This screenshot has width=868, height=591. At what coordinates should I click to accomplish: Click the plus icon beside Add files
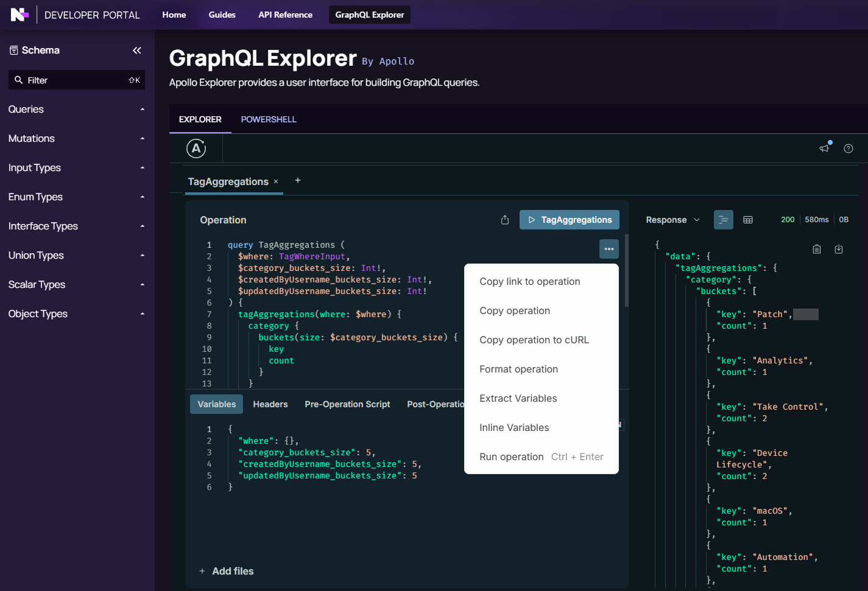point(202,571)
